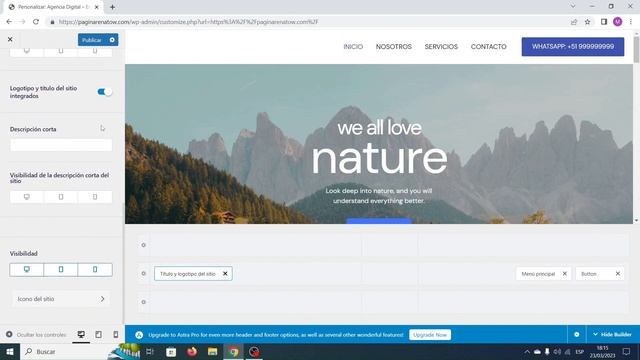Switch preview to mobile device icon at the bottom
Screen dimensions: 640x360
coord(116,334)
